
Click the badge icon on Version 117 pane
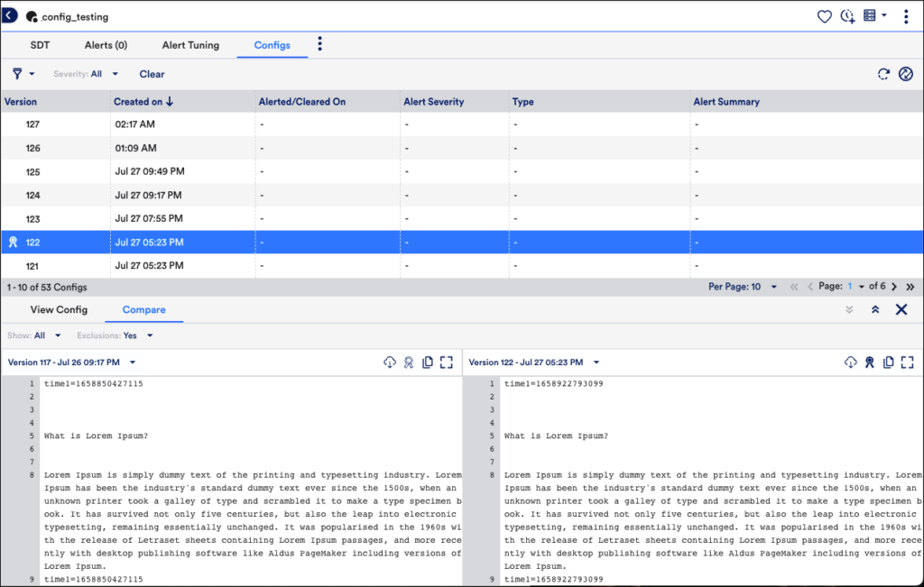[409, 362]
